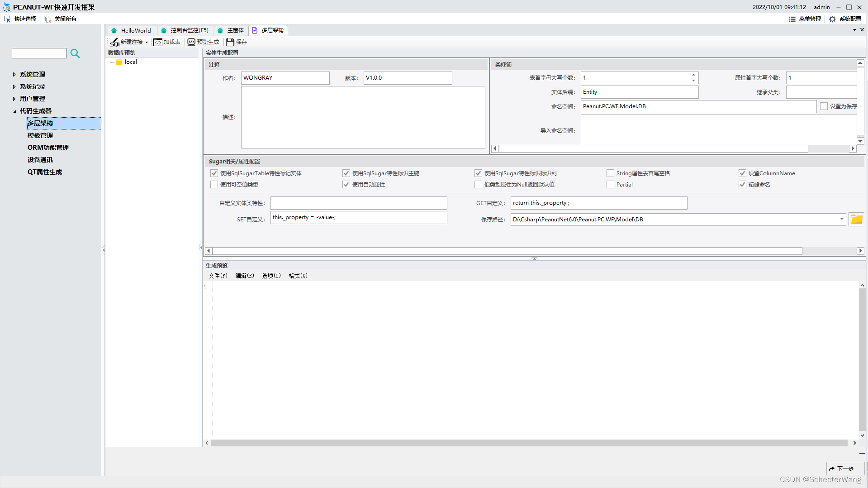Open the 格式(X) menu in preview
868x488 pixels.
coord(298,276)
